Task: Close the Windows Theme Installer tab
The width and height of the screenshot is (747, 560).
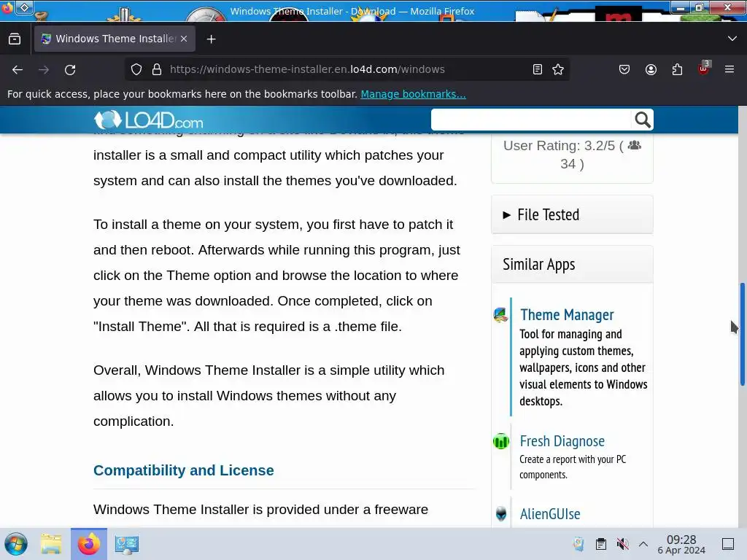Action: [x=184, y=39]
